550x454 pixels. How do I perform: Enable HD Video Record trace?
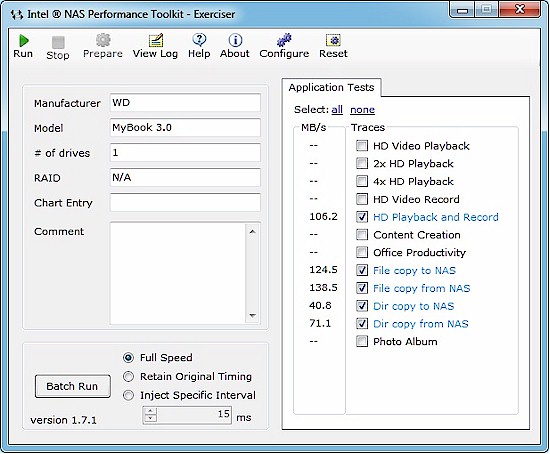(362, 199)
